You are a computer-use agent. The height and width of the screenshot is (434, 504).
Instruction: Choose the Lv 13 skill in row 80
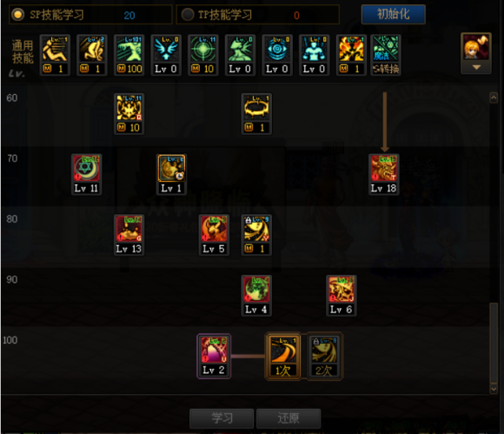[x=129, y=235]
